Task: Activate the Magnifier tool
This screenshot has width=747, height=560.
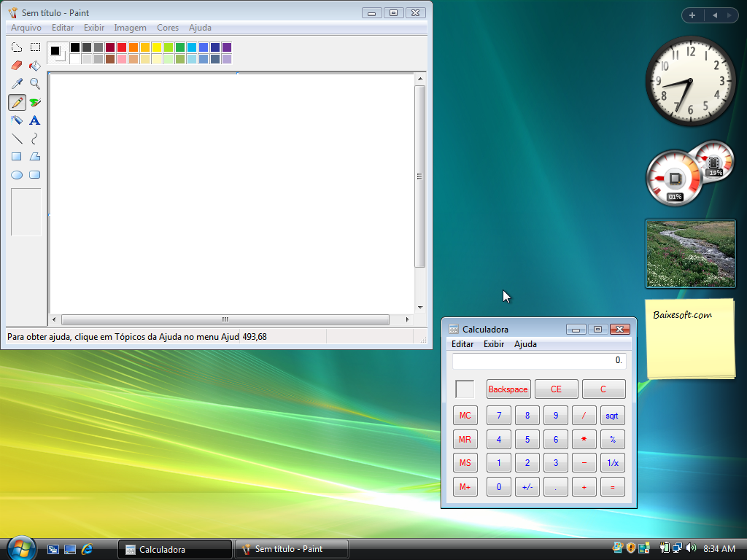Action: 34,84
